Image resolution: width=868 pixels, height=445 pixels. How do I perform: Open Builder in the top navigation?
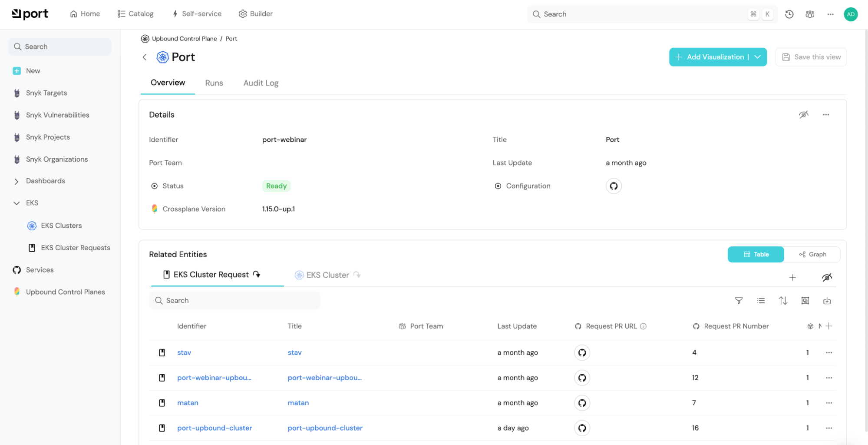(x=256, y=14)
